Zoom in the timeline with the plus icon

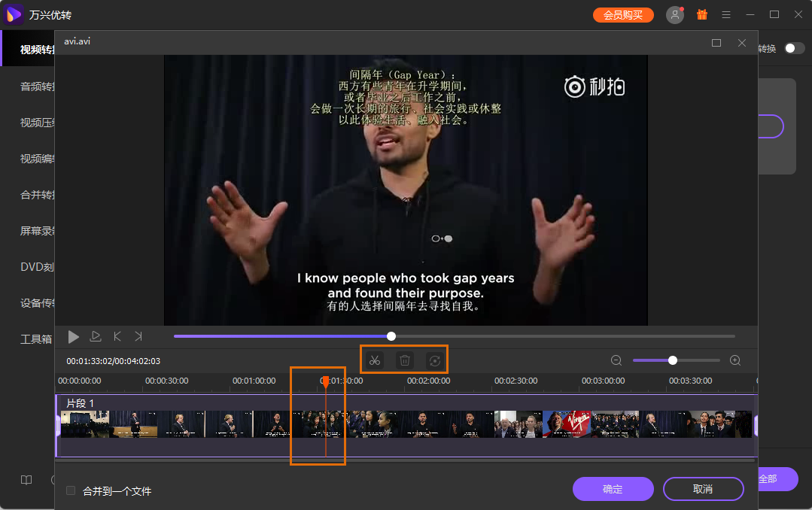734,360
